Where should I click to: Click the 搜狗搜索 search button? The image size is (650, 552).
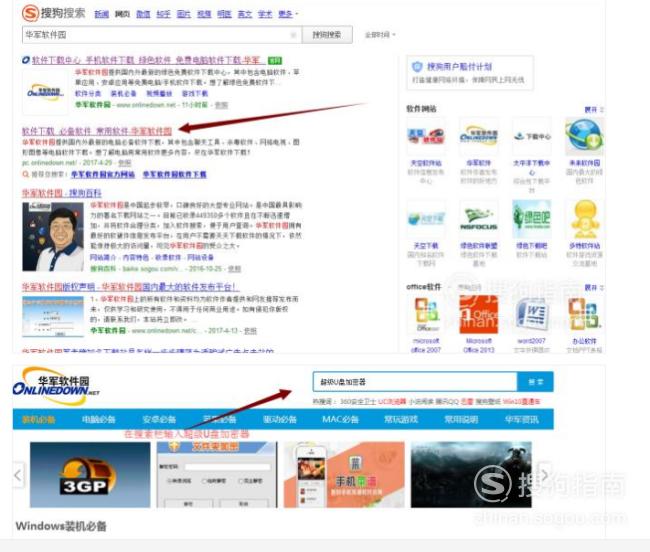coord(327,35)
